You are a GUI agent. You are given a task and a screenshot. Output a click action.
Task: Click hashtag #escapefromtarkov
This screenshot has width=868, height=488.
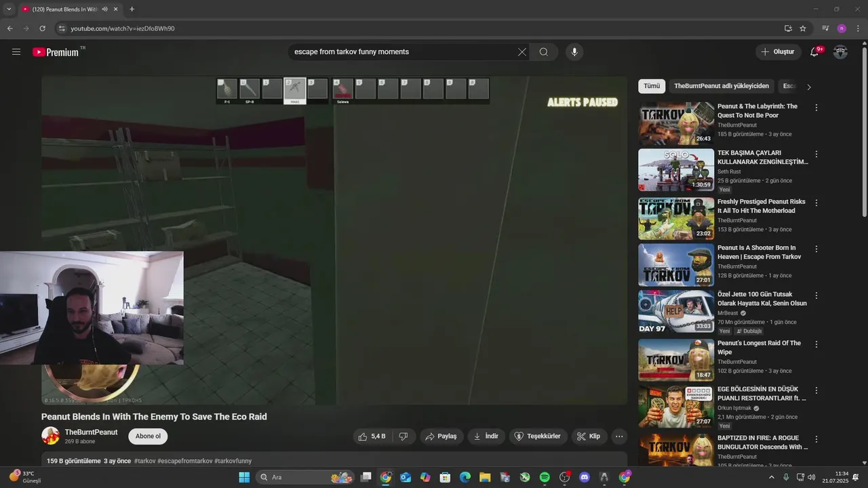184,461
